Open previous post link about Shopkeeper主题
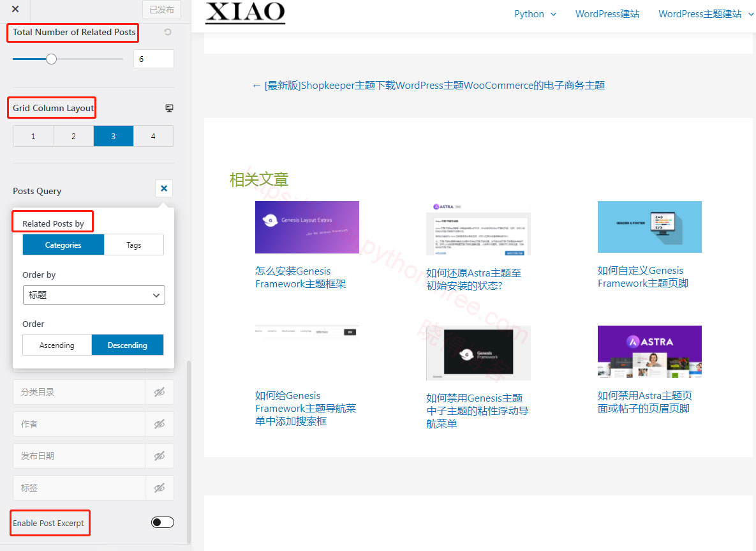 429,86
